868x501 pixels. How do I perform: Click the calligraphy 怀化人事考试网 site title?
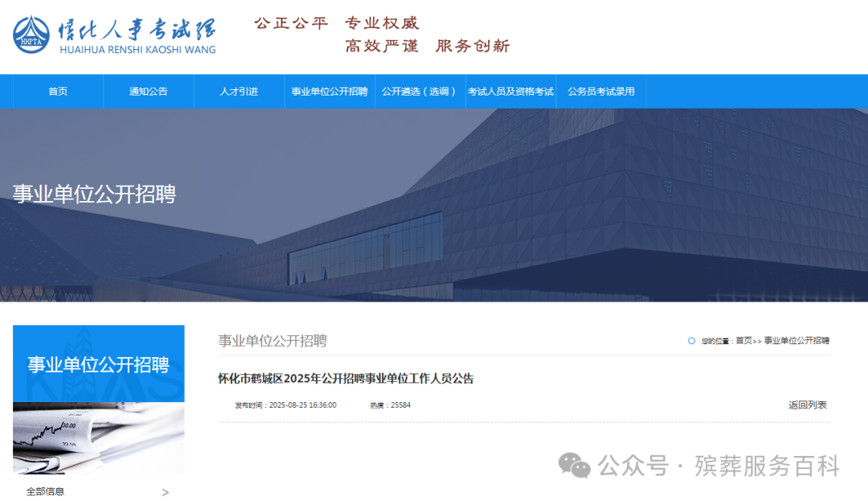tap(137, 30)
